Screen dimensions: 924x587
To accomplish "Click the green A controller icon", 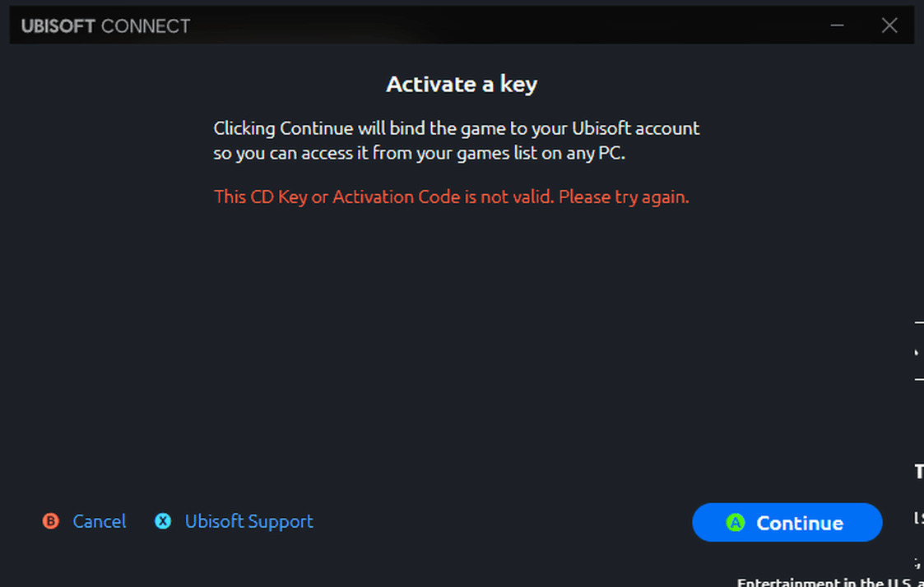I will click(x=735, y=522).
